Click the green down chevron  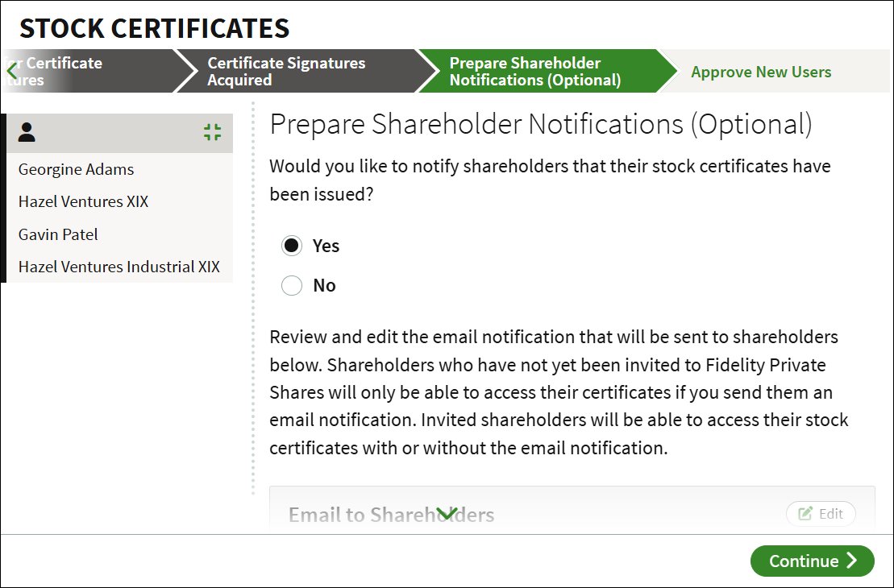(447, 513)
